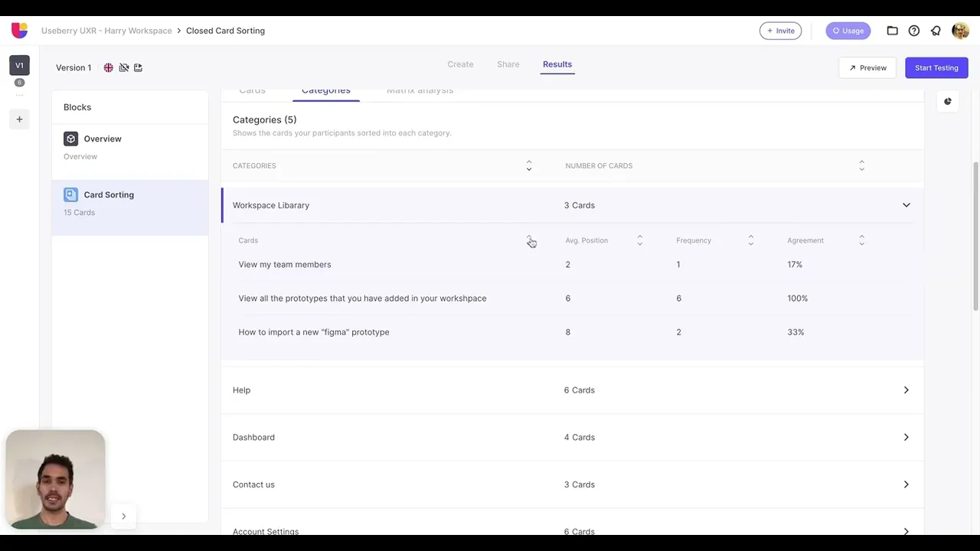Click the Useberry logo icon
This screenshot has height=551, width=980.
pyautogui.click(x=19, y=31)
